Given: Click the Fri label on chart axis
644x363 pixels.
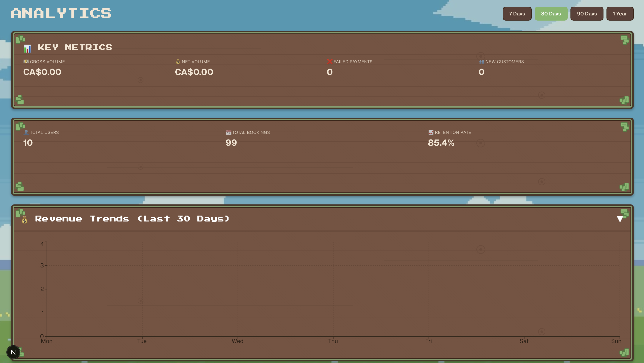Looking at the screenshot, I should 429,341.
